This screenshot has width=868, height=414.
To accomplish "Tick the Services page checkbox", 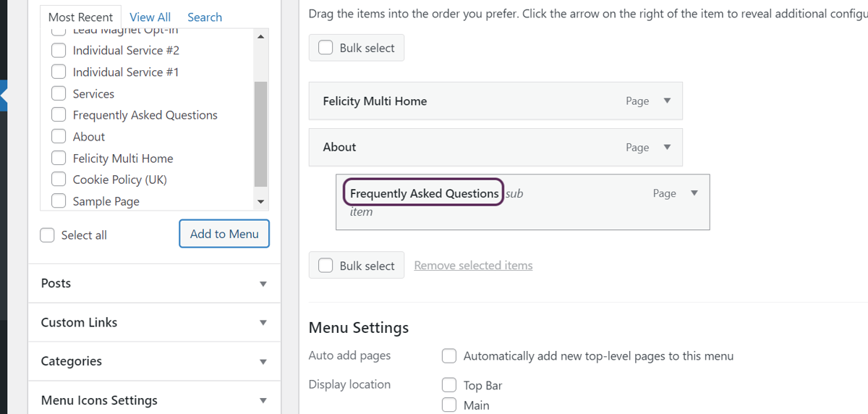I will (59, 93).
